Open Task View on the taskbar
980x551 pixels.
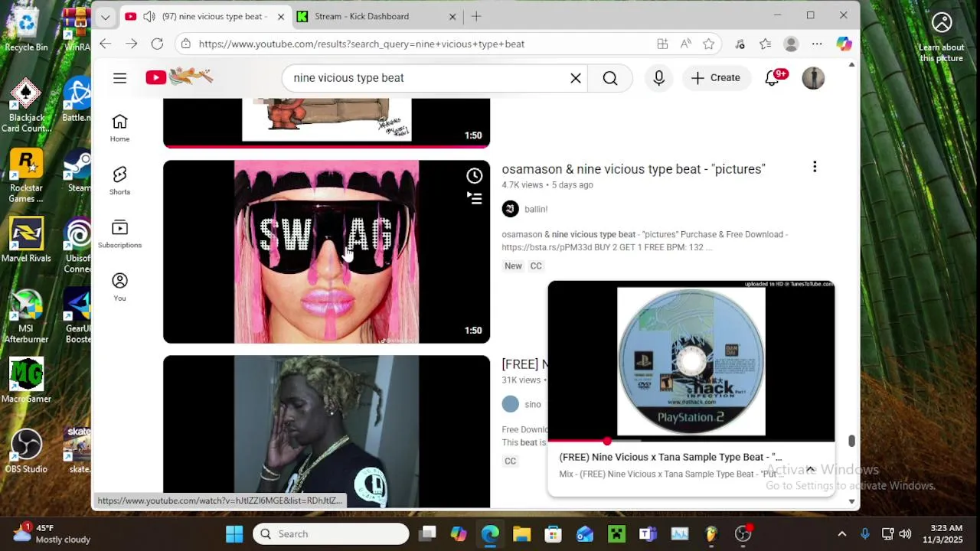coord(428,533)
